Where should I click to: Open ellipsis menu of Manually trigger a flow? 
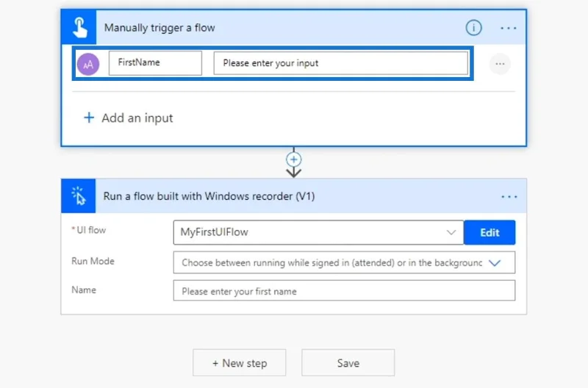pos(509,28)
